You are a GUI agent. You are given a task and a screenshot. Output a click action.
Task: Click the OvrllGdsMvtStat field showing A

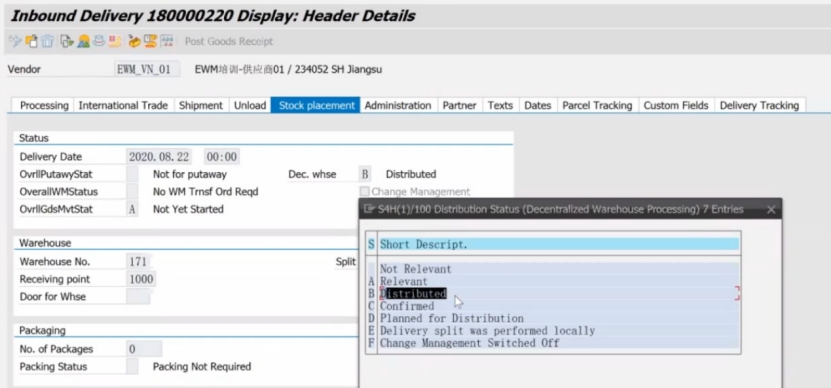(132, 209)
